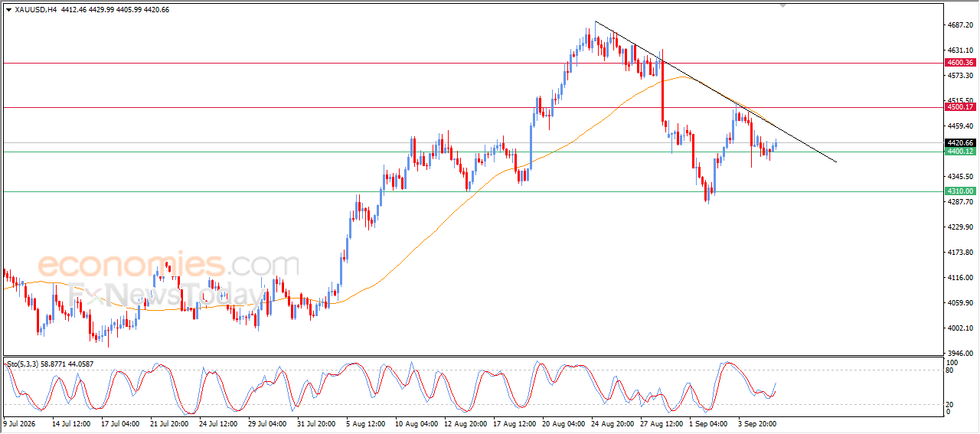Click the 5 Aug 12:00 time axis label
The width and height of the screenshot is (980, 434).
click(365, 423)
